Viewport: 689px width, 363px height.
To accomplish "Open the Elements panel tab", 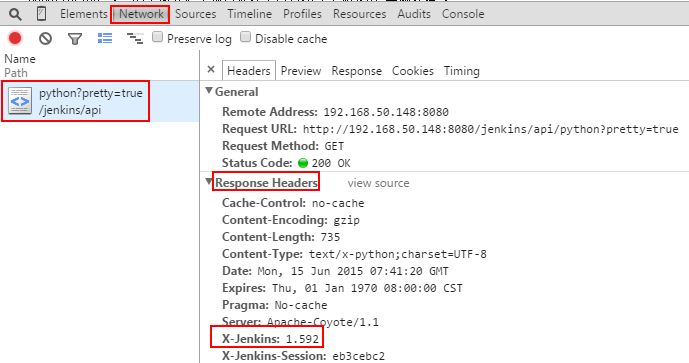I will pos(83,14).
